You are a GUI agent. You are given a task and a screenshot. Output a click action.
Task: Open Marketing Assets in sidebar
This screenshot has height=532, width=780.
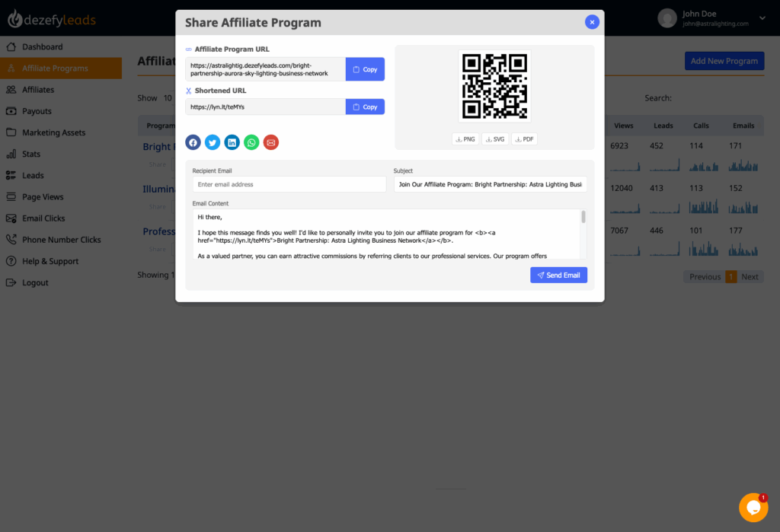coord(54,132)
